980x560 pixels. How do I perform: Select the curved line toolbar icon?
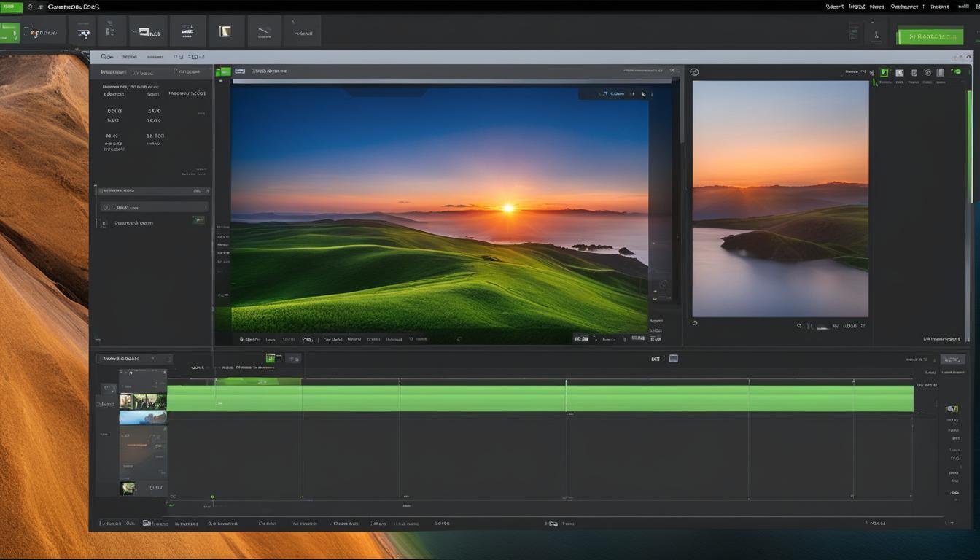pyautogui.click(x=264, y=32)
